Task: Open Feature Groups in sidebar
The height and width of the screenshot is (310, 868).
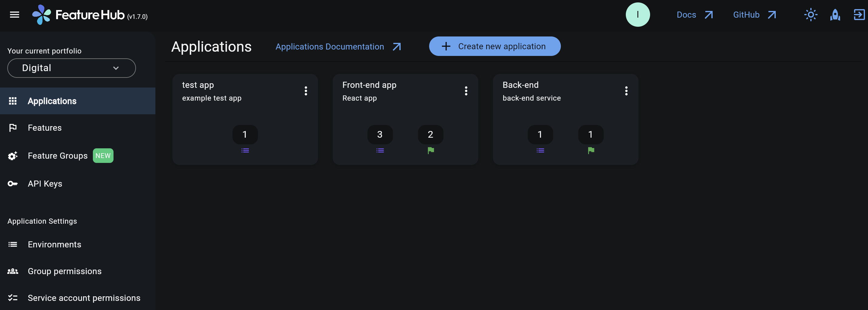Action: (58, 156)
